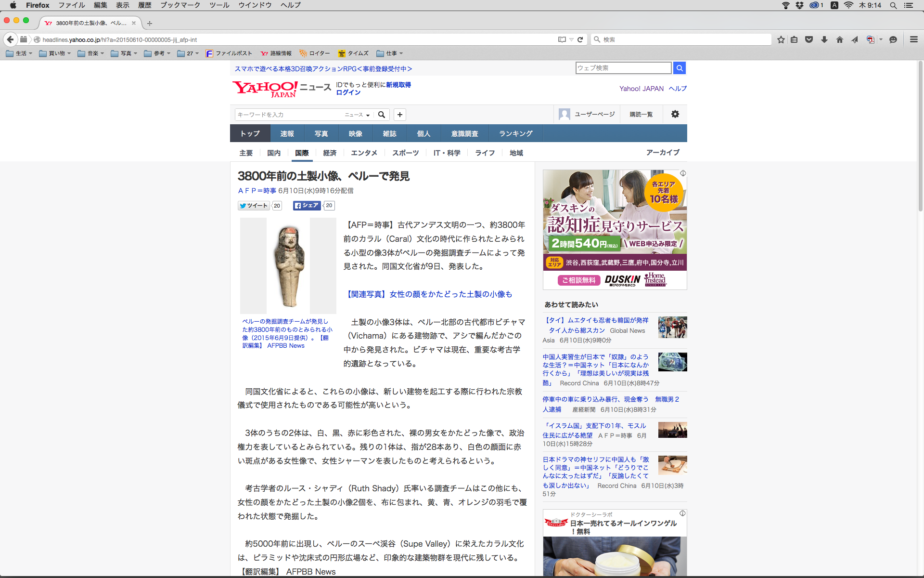
Task: Open the ブックマーク menu in menu bar
Action: 180,5
